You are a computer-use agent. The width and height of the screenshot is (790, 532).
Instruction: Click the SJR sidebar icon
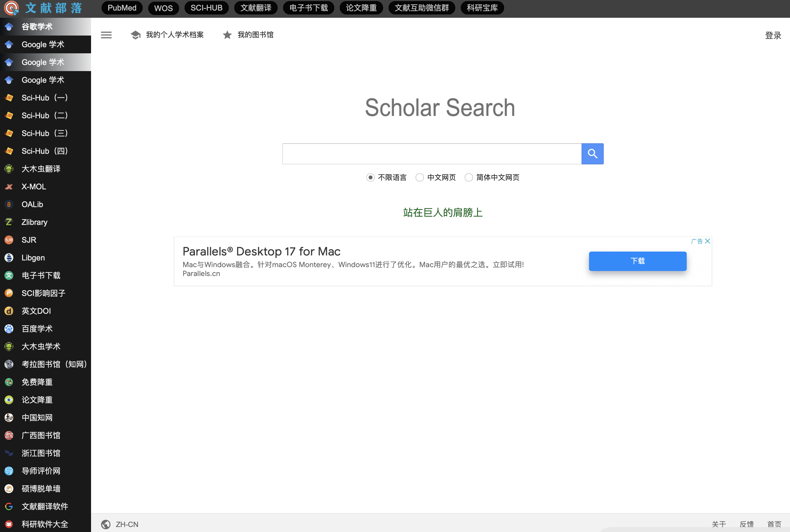point(9,240)
